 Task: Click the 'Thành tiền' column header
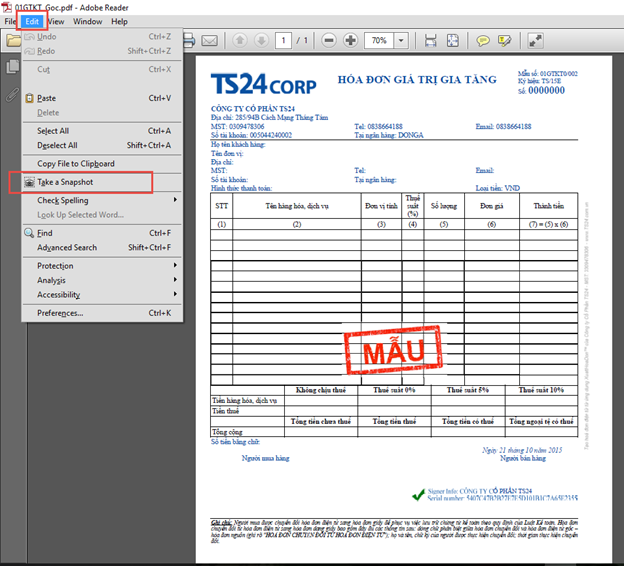tap(548, 206)
